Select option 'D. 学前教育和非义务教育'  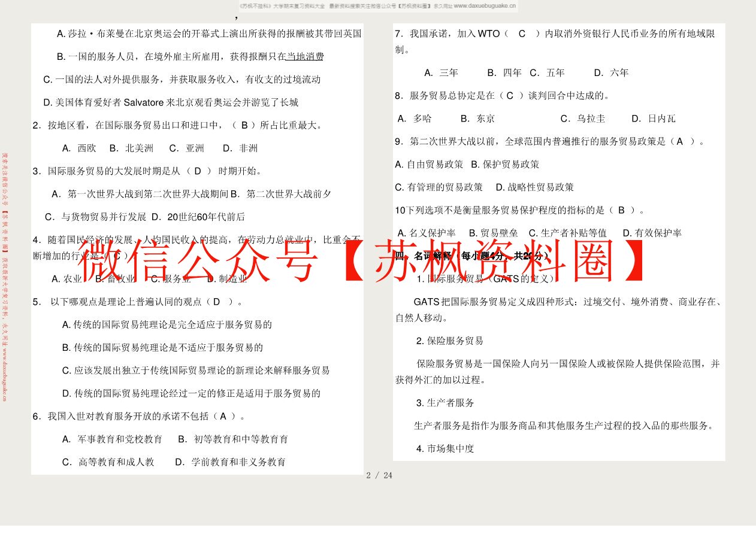point(231,462)
